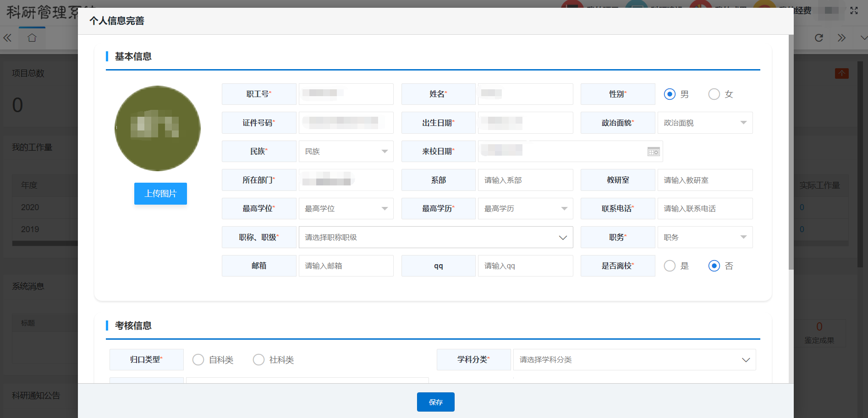Select 社科类 radio option
The height and width of the screenshot is (418, 868).
pyautogui.click(x=258, y=360)
